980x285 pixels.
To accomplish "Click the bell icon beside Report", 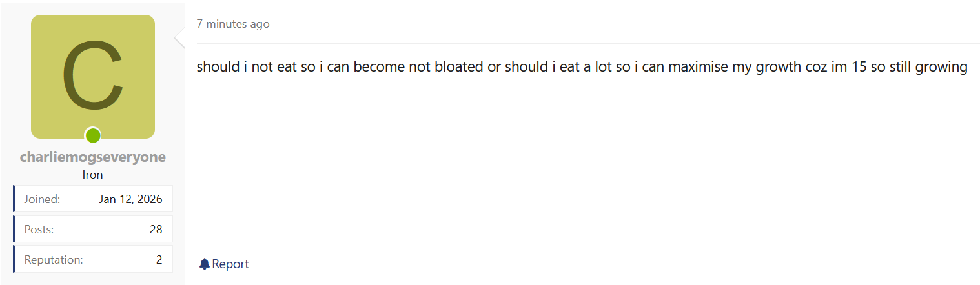I will coord(205,264).
